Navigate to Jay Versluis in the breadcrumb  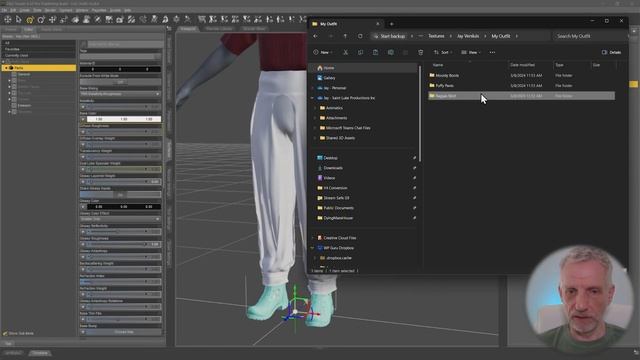click(468, 36)
